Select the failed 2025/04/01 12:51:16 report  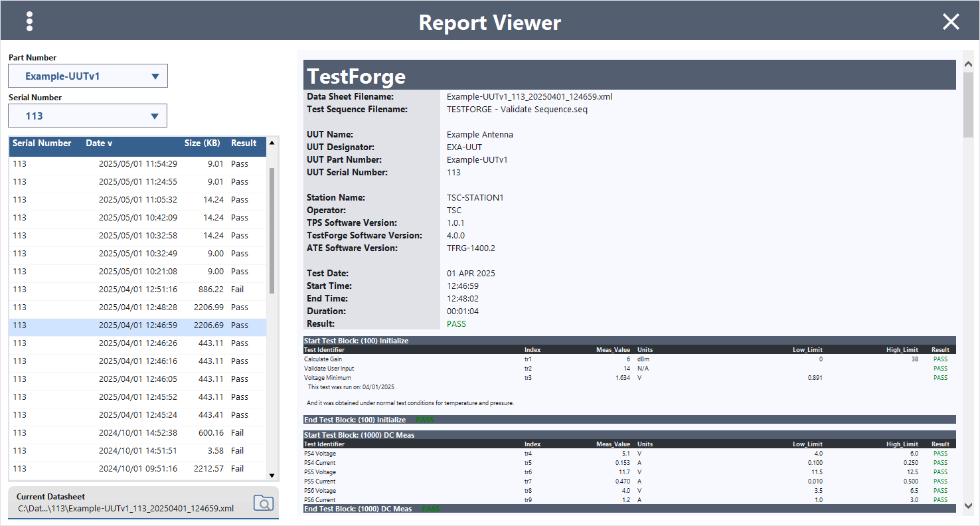137,290
